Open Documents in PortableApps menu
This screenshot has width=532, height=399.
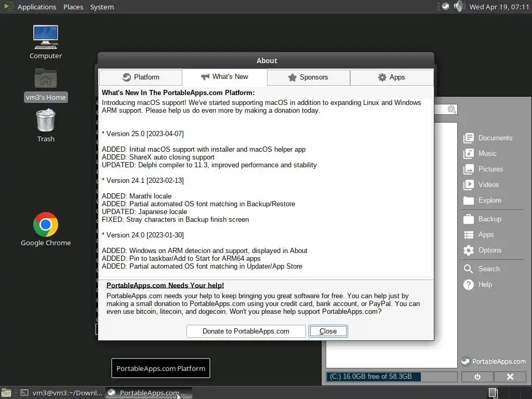click(x=488, y=138)
